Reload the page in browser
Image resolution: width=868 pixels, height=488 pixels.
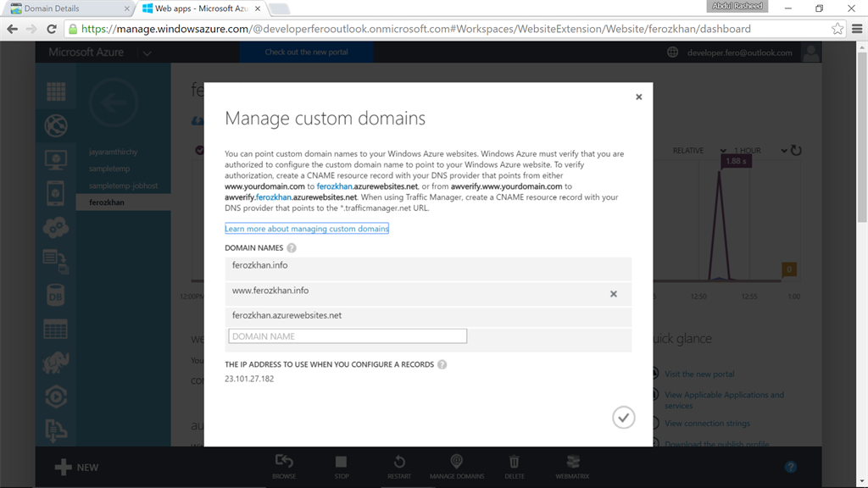tap(52, 29)
